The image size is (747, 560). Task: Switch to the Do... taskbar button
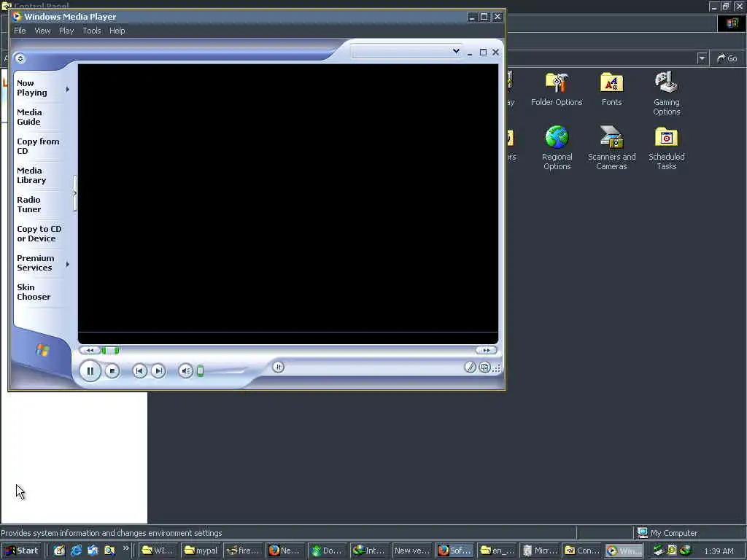click(x=328, y=551)
